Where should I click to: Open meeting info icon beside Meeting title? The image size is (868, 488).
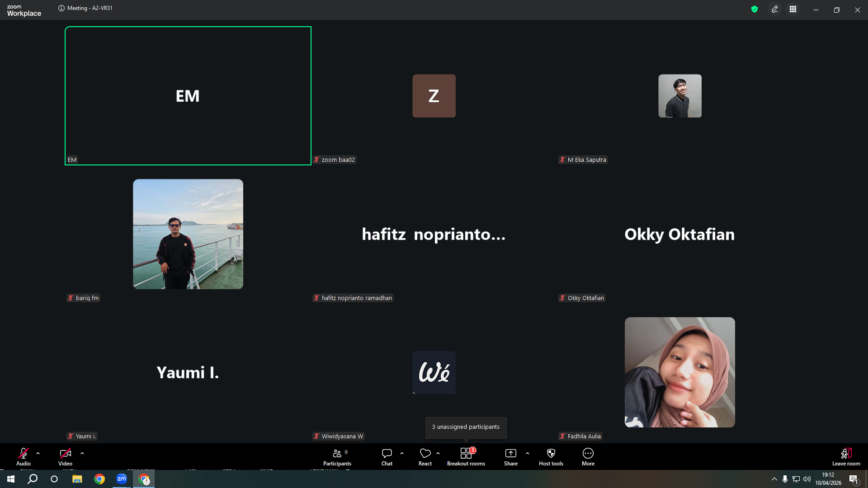click(x=61, y=8)
